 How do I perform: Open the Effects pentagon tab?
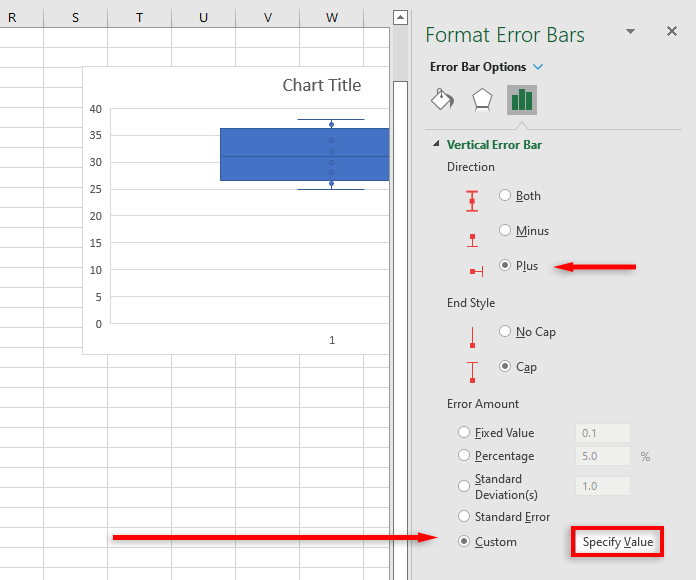482,99
